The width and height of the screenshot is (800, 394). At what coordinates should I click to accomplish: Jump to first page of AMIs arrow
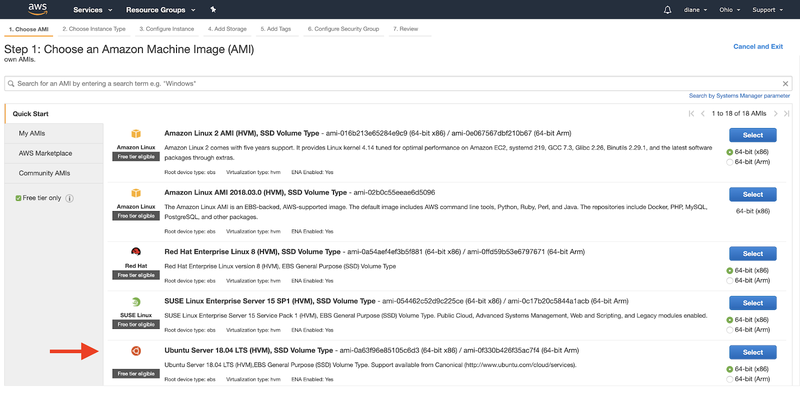(x=691, y=114)
